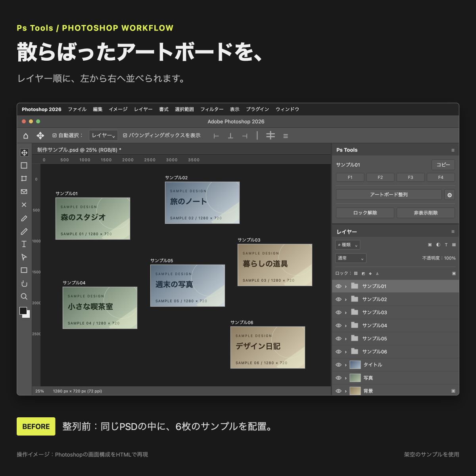This screenshot has height=476, width=476.
Task: Open the レイヤー panel menu icon
Action: tap(453, 231)
